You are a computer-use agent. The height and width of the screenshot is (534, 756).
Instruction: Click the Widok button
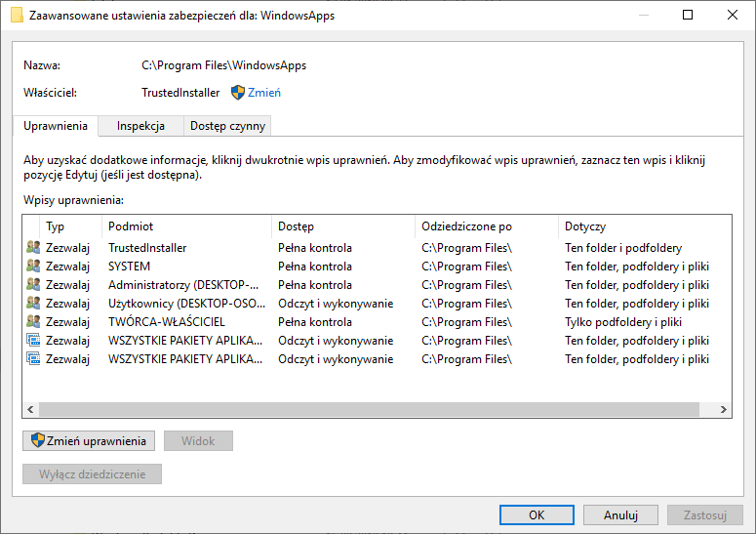(x=198, y=441)
